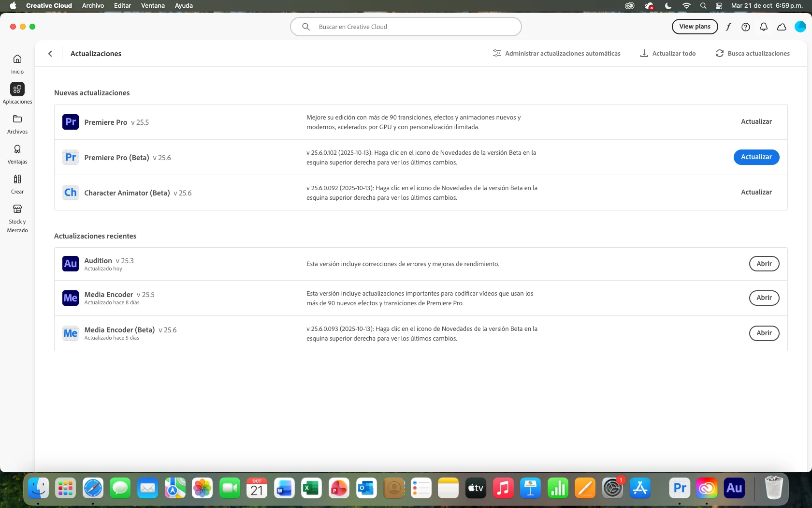Screen dimensions: 812x508
Task: Open the Editar menu
Action: point(122,6)
